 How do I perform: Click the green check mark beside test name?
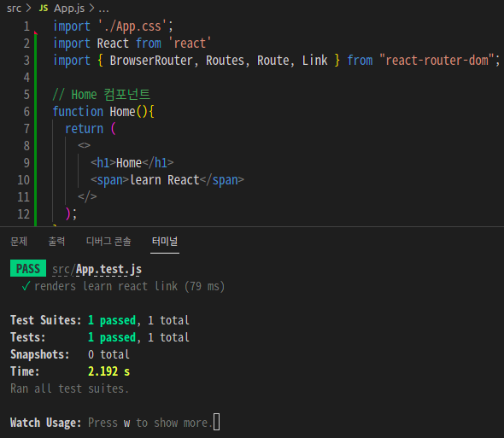pos(26,286)
